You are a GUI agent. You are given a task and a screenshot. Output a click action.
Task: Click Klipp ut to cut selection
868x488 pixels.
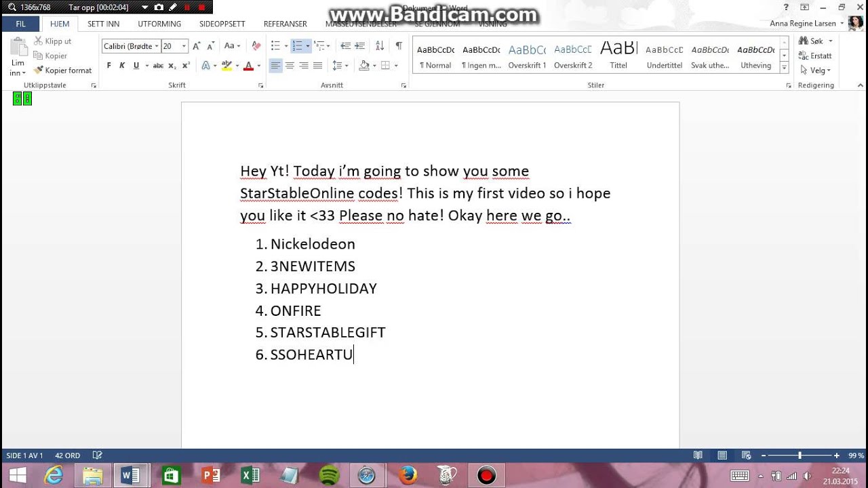tap(52, 41)
